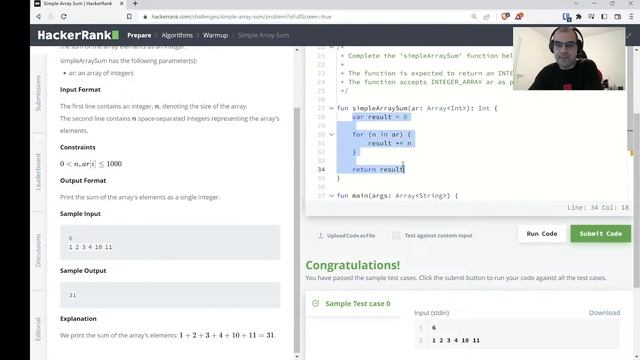Screen dimensions: 640x360
Task: Click the 'fun main(args: Array<String>)' line
Action: point(397,196)
